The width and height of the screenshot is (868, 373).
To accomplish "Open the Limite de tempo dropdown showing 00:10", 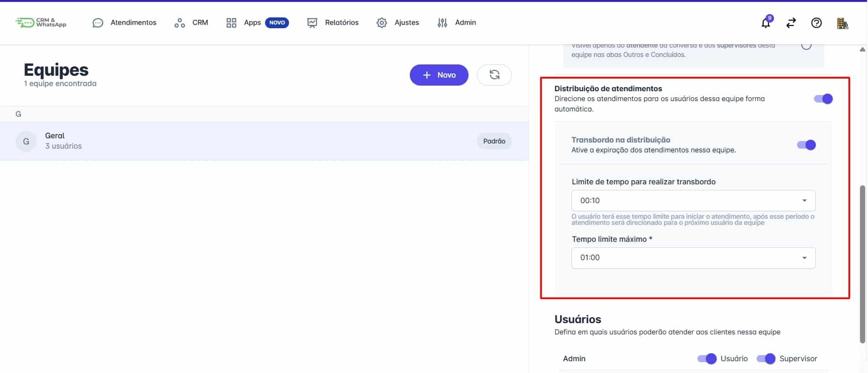I will click(693, 200).
